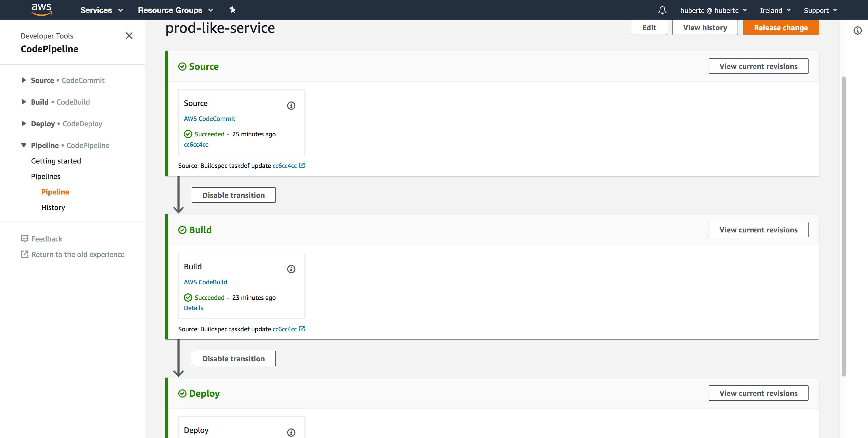Viewport: 868px width, 438px height.
Task: View current revisions for Source stage
Action: click(758, 66)
